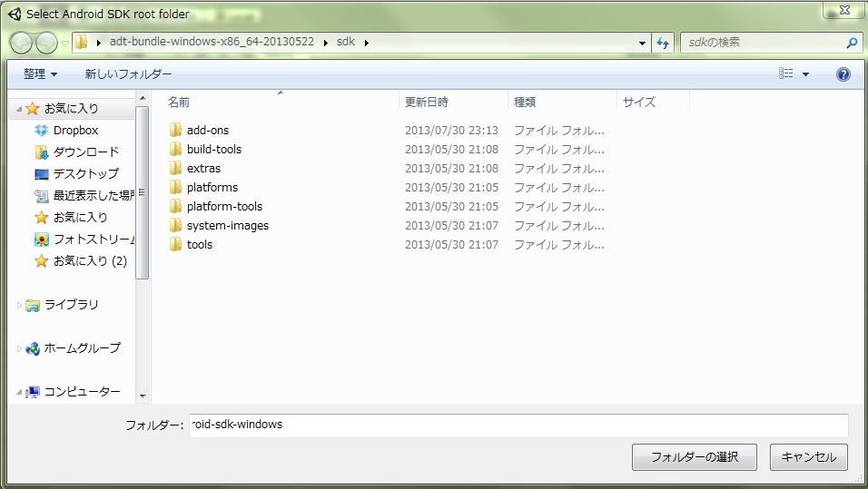Viewport: 868px width, 489px height.
Task: Open Dropbox in the sidebar
Action: click(x=76, y=131)
